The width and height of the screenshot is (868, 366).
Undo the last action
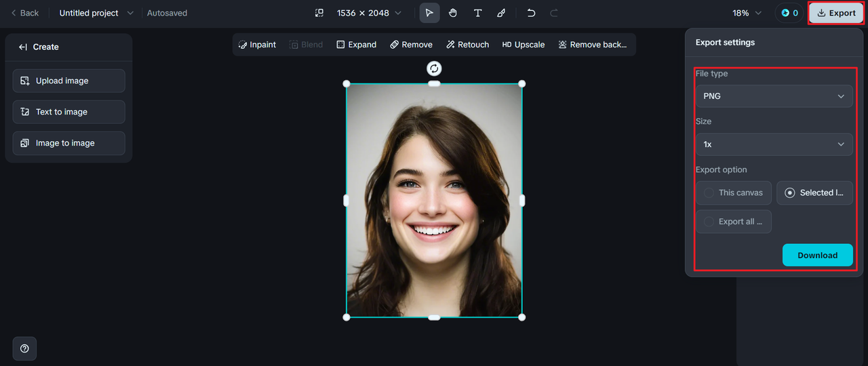531,13
